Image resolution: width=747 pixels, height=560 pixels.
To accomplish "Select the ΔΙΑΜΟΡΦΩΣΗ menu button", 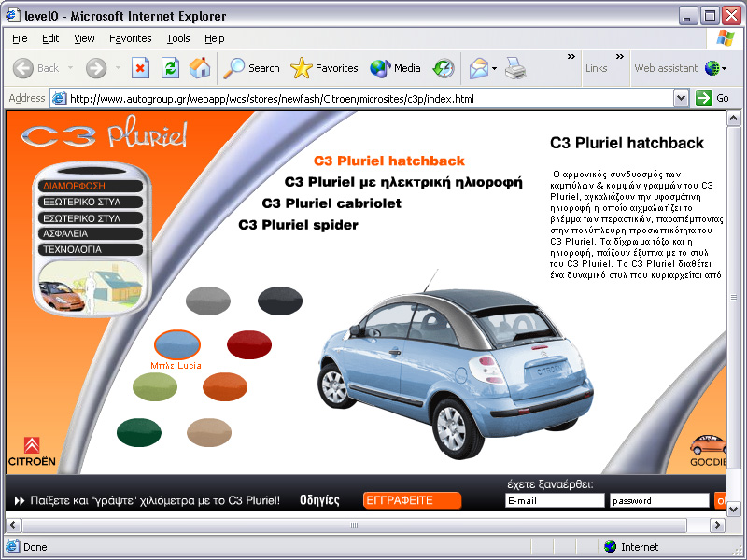I will pos(91,186).
